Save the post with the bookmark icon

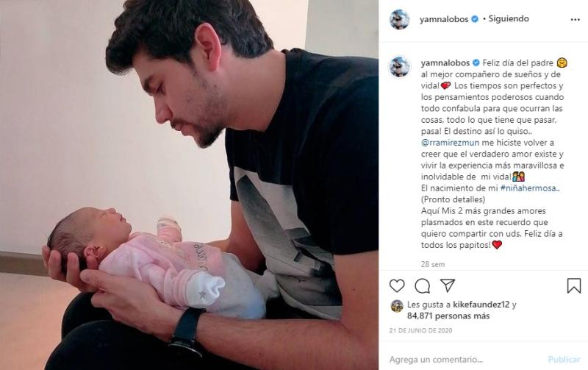574,286
